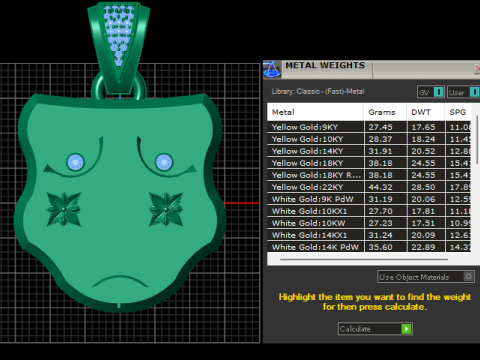The image size is (480, 360).
Task: Close the Metal Weights panel
Action: tap(477, 69)
